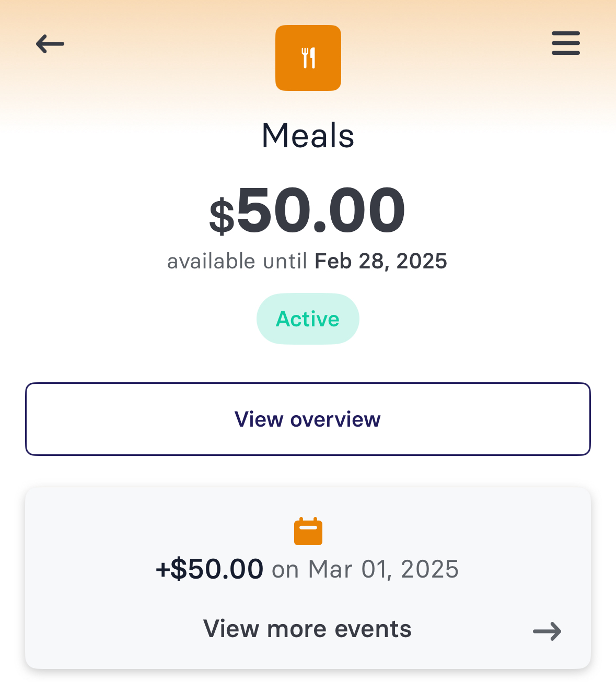This screenshot has width=616, height=682.
Task: Click the right arrow beside View more events
Action: pyautogui.click(x=547, y=631)
